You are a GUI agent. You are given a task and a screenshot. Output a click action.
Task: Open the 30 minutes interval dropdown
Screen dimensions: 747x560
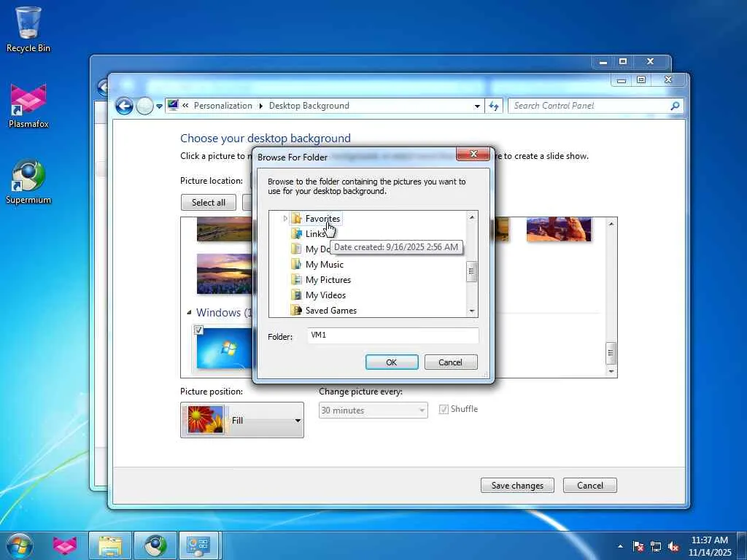pos(373,410)
